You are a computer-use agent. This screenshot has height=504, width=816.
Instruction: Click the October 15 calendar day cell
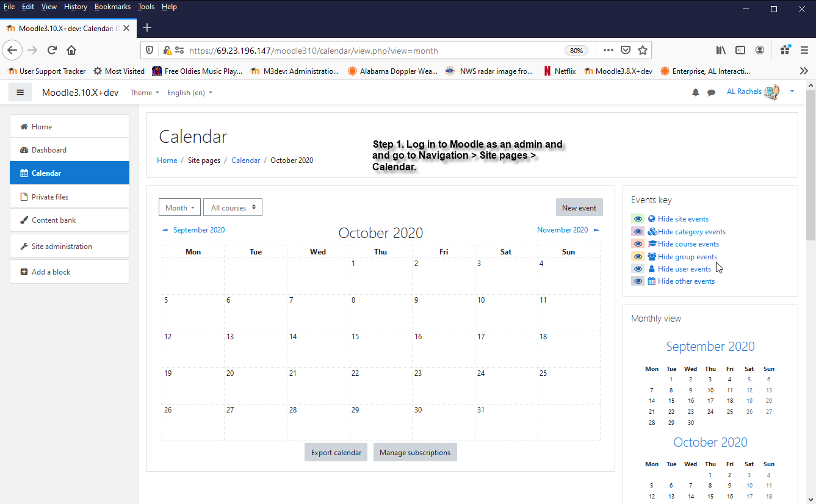(381, 349)
